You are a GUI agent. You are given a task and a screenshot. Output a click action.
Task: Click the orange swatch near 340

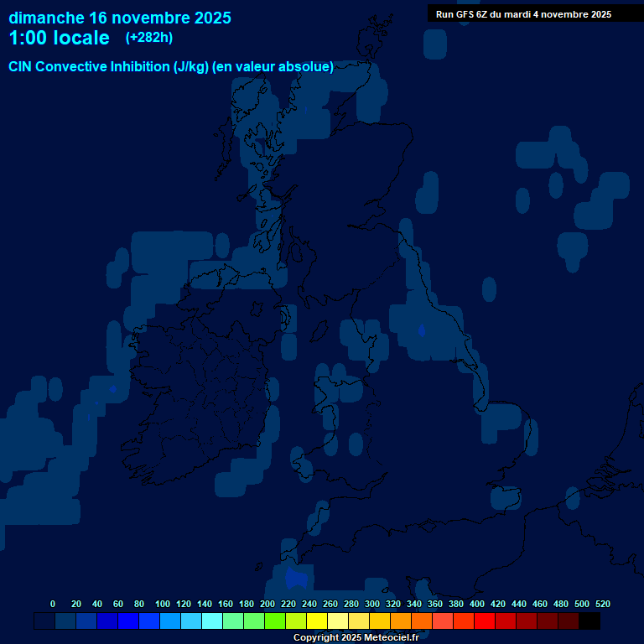422,621
